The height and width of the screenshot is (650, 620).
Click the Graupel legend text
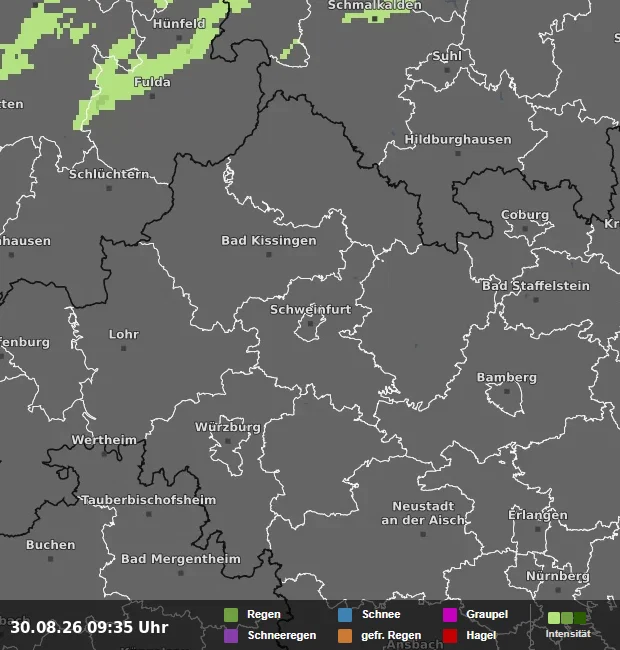pos(487,614)
